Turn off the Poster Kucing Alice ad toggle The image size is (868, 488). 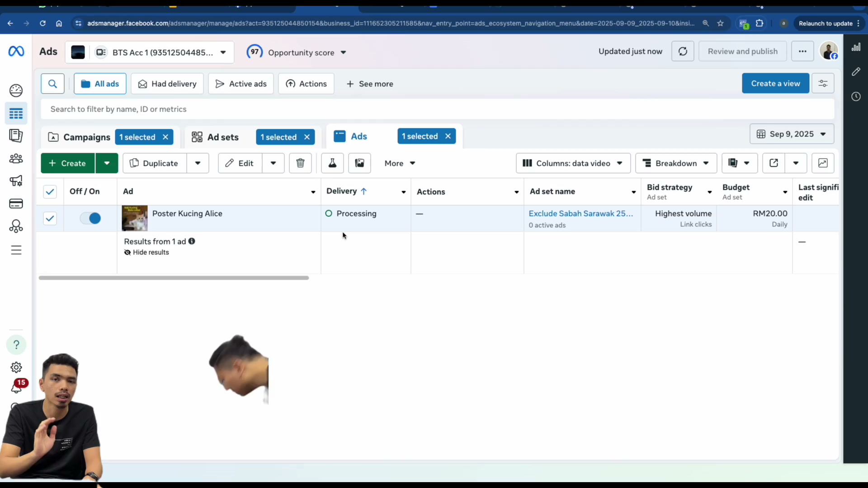coord(90,218)
